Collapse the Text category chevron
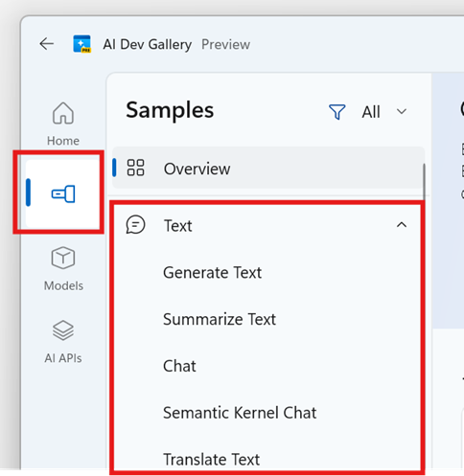Viewport: 464px width, 476px height. pos(402,225)
